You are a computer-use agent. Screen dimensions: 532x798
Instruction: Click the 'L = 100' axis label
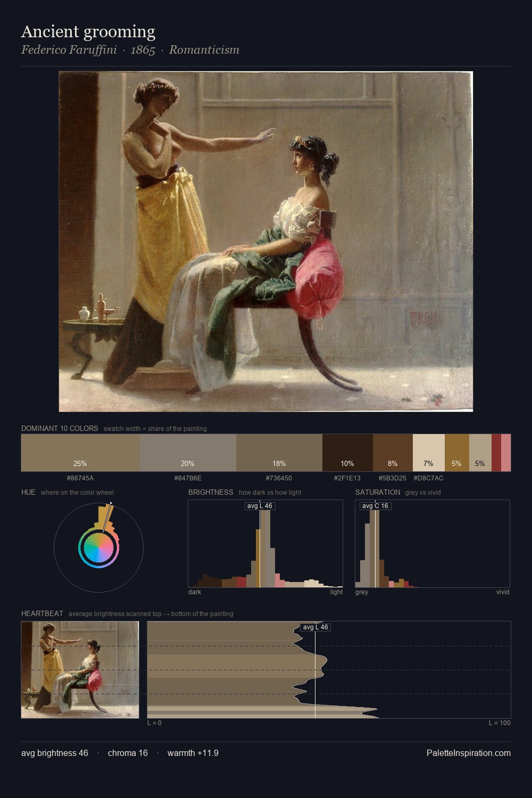click(x=500, y=723)
